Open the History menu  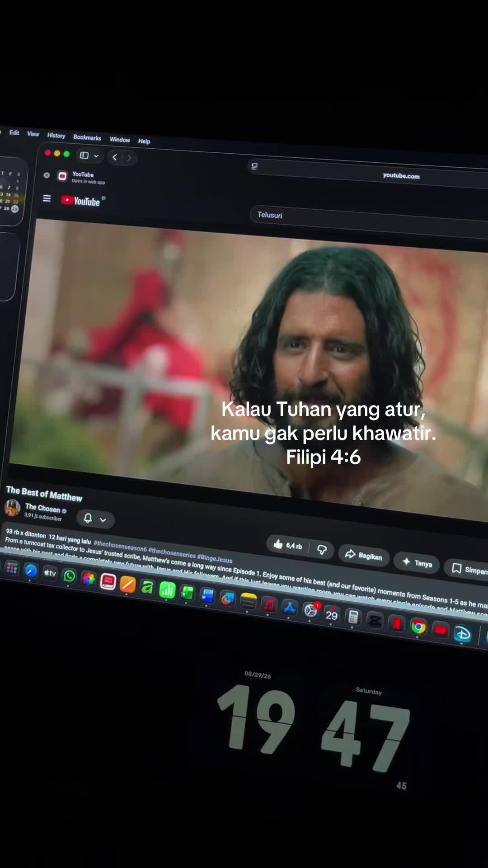56,136
